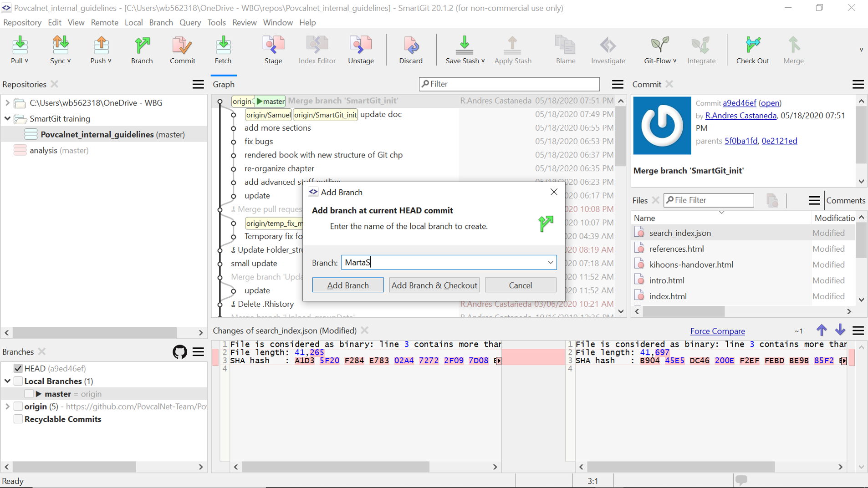Jump to next change arrow

click(840, 330)
